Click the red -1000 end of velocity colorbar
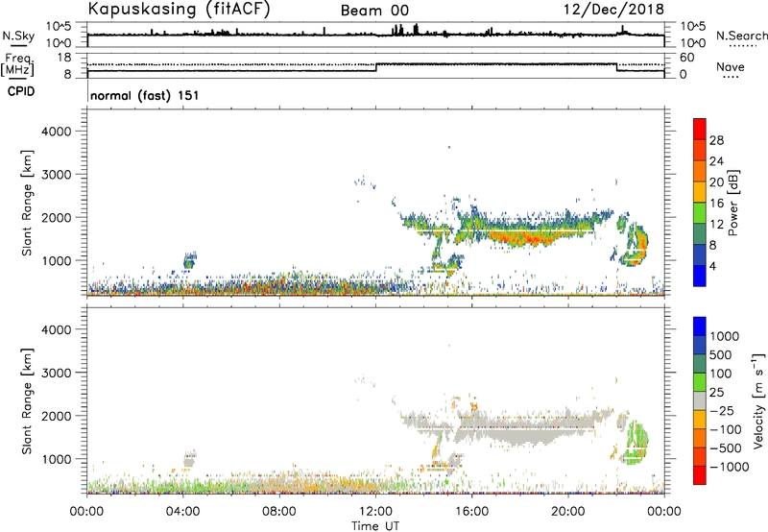This screenshot has width=768, height=532. 700,475
